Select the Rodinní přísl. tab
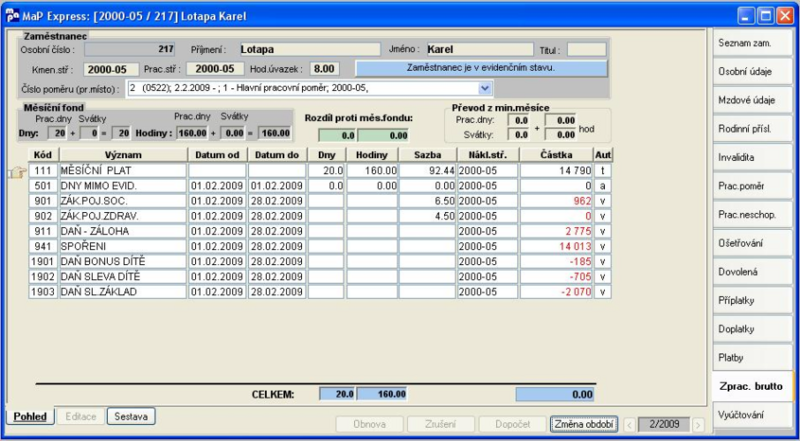 point(753,129)
